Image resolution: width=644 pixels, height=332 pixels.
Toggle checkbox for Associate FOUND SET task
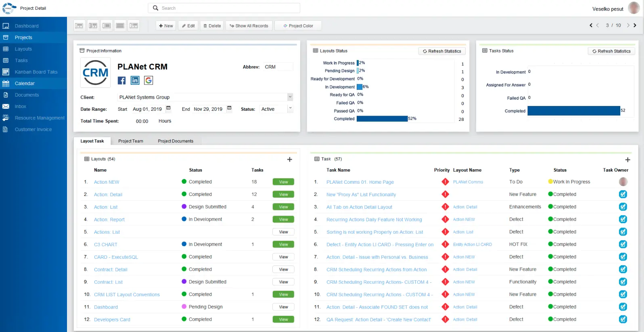[623, 307]
